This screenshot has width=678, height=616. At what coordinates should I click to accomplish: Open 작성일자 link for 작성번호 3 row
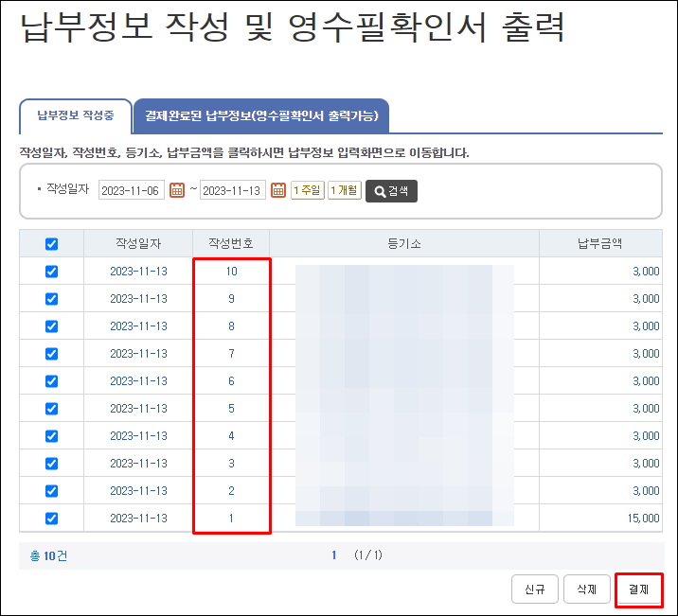tap(138, 464)
